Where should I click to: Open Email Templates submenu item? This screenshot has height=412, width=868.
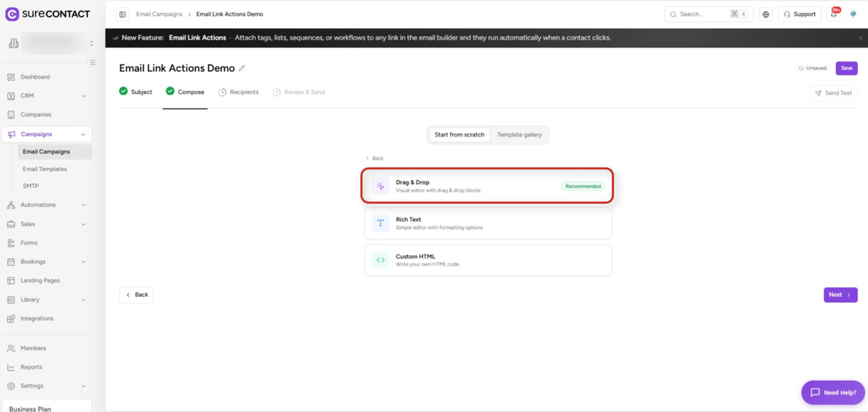pyautogui.click(x=45, y=168)
